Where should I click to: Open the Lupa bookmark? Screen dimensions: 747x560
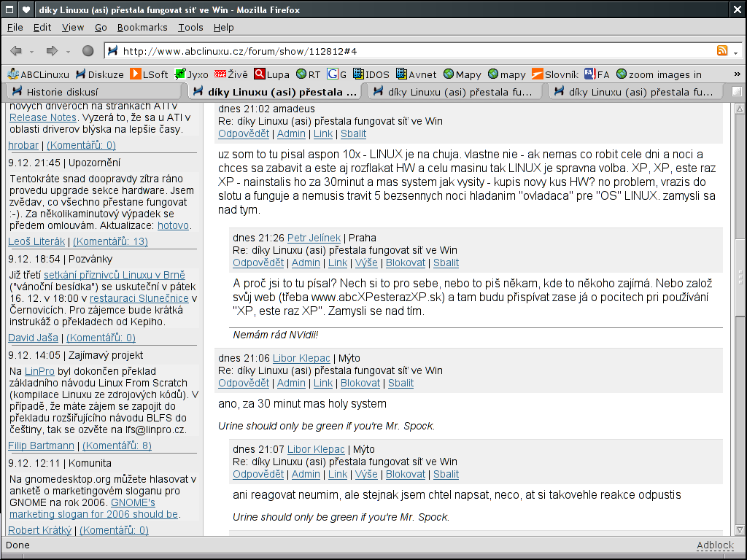click(272, 74)
